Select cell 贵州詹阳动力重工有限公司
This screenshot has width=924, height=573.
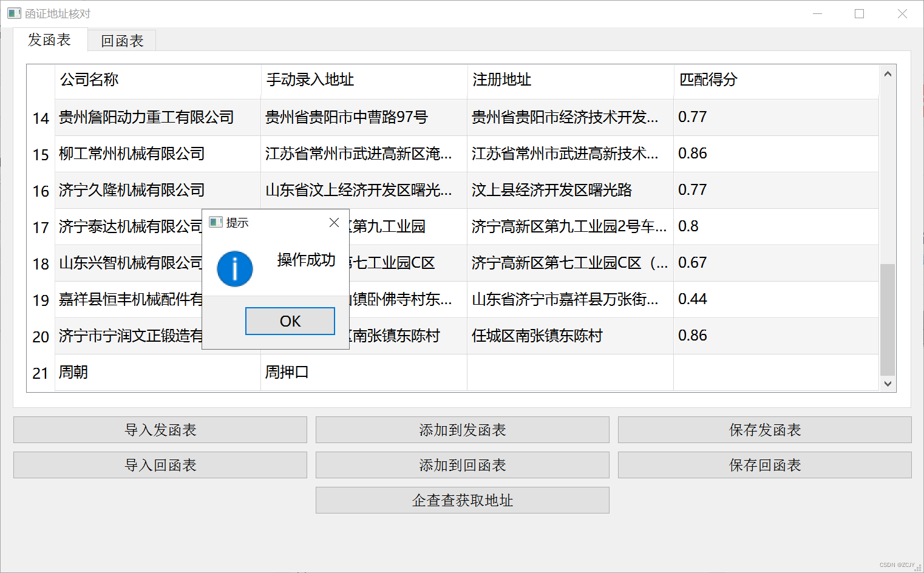click(158, 118)
